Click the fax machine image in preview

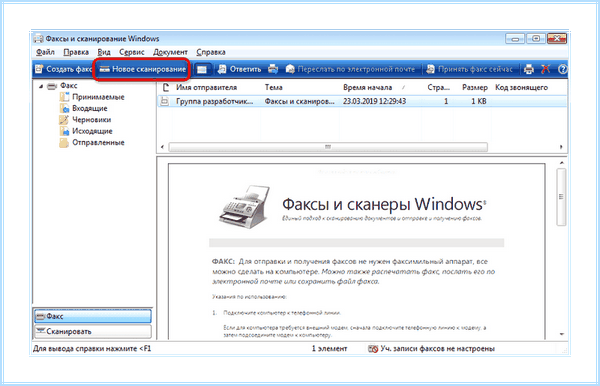(x=245, y=207)
